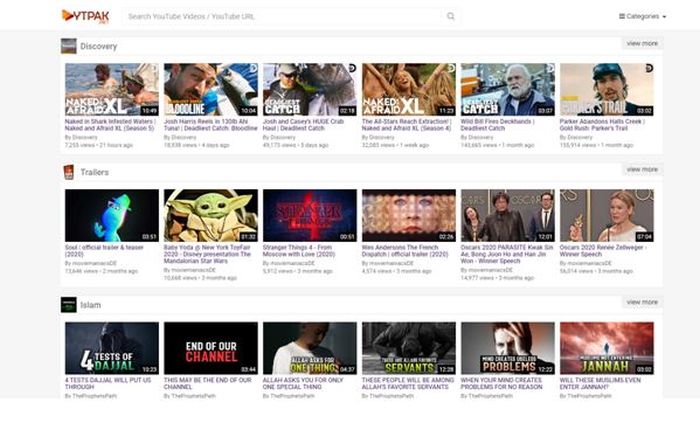Open Baby Yoda Toy Fair video thumbnail
This screenshot has height=437, width=700.
(210, 215)
